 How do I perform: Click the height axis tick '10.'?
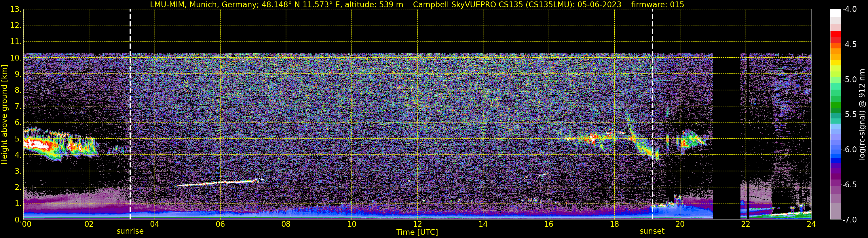tap(16, 58)
